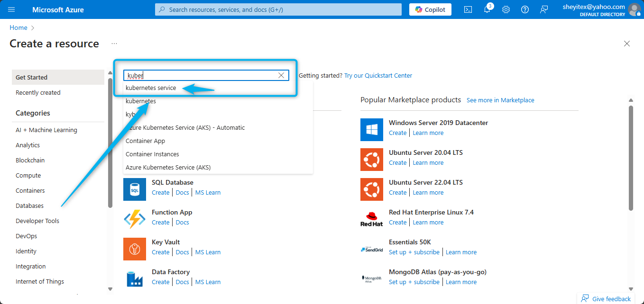
Task: Open the Containers category
Action: point(30,190)
